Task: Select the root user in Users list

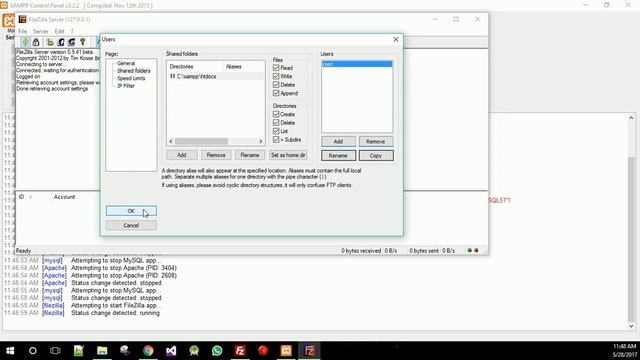Action: tap(357, 64)
